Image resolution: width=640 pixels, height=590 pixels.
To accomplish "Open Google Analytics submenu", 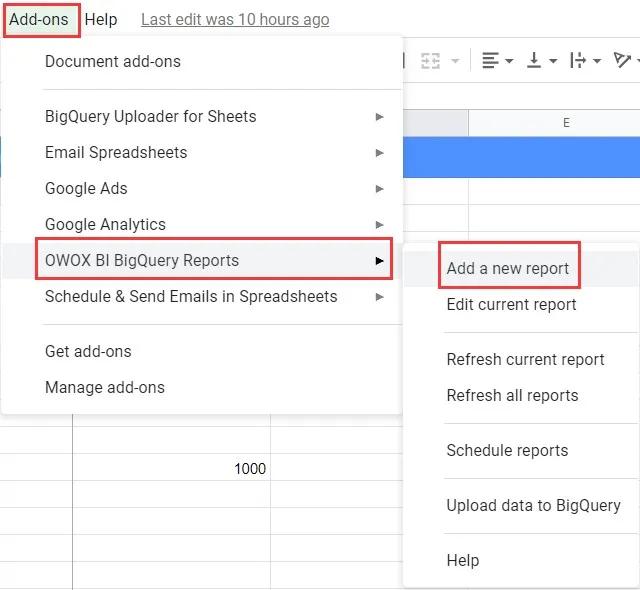I will tap(202, 224).
